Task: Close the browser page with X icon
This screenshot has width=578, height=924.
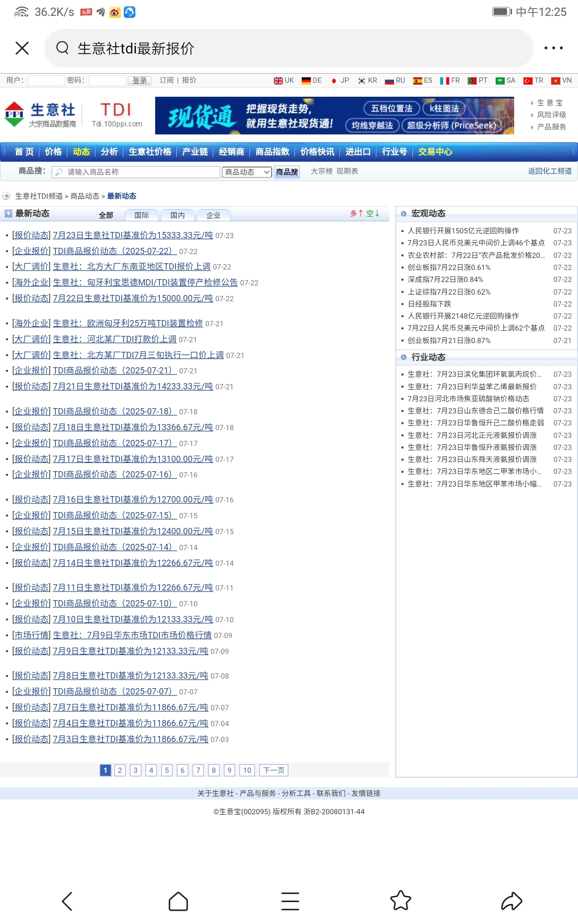Action: pyautogui.click(x=22, y=48)
